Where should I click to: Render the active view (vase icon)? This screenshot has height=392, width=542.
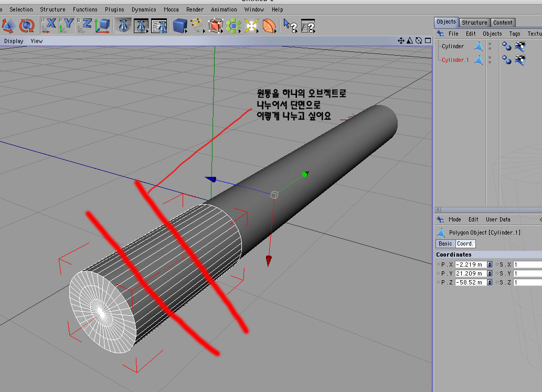pyautogui.click(x=123, y=26)
